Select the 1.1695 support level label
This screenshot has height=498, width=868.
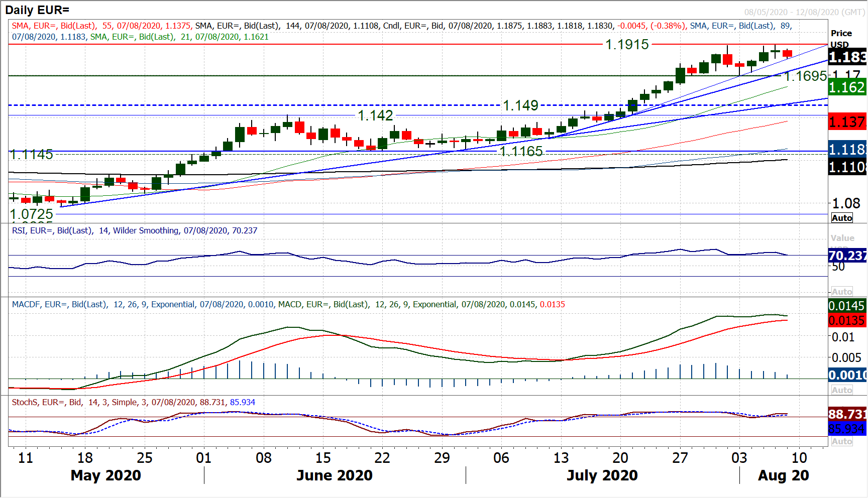tap(805, 76)
